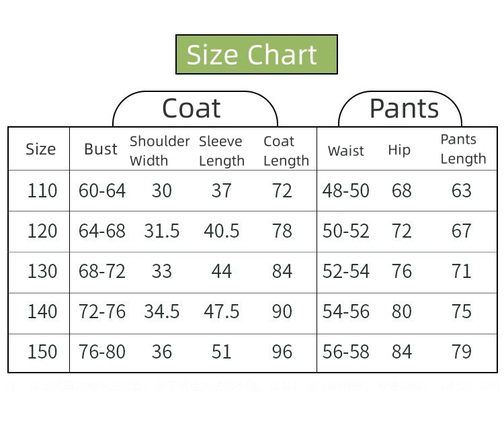Image resolution: width=504 pixels, height=427 pixels.
Task: Click the 79 pants length cell
Action: tap(462, 352)
